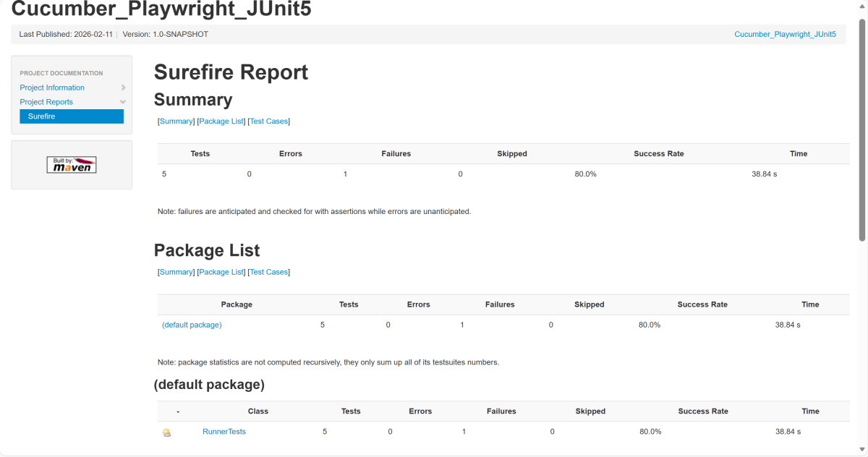Open Project Information in the sidebar
Image resolution: width=868 pixels, height=457 pixels.
point(52,87)
